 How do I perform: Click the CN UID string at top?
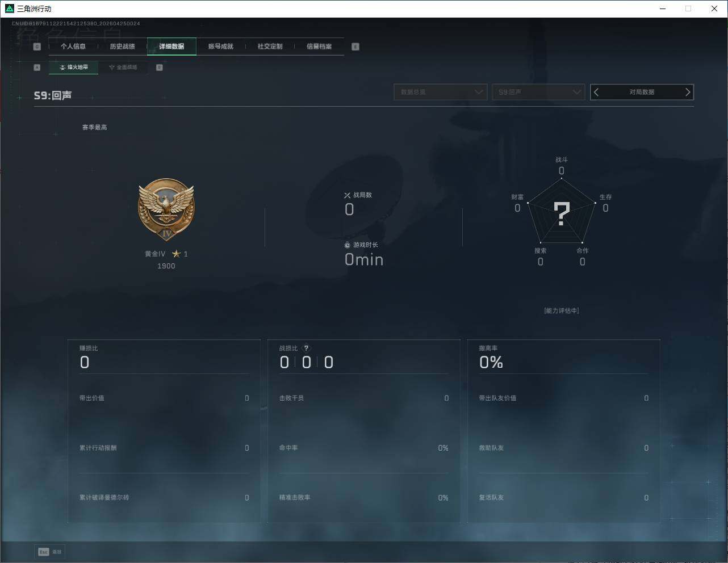(x=76, y=24)
